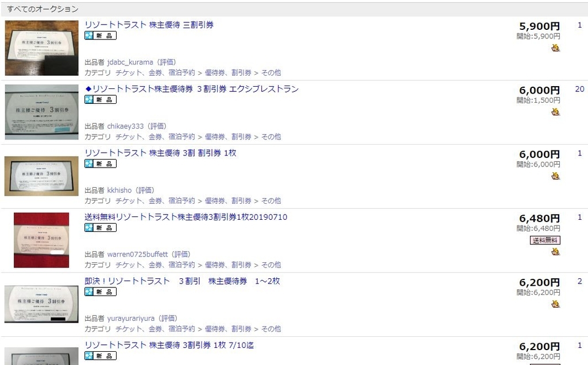Open チケット、金券、宿泊予約 category in jdabc_kurama row
The width and height of the screenshot is (588, 365).
[x=155, y=73]
